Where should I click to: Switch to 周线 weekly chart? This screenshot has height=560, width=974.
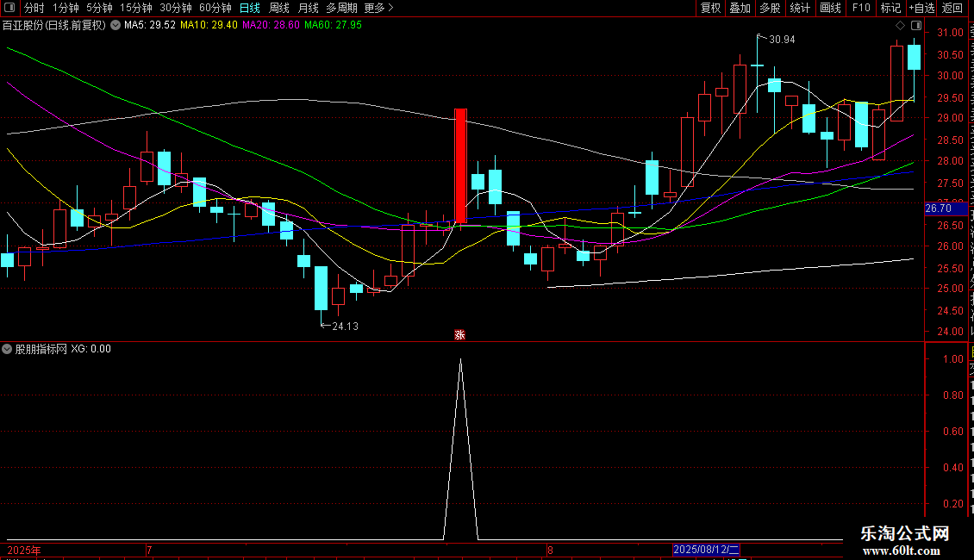pyautogui.click(x=279, y=8)
